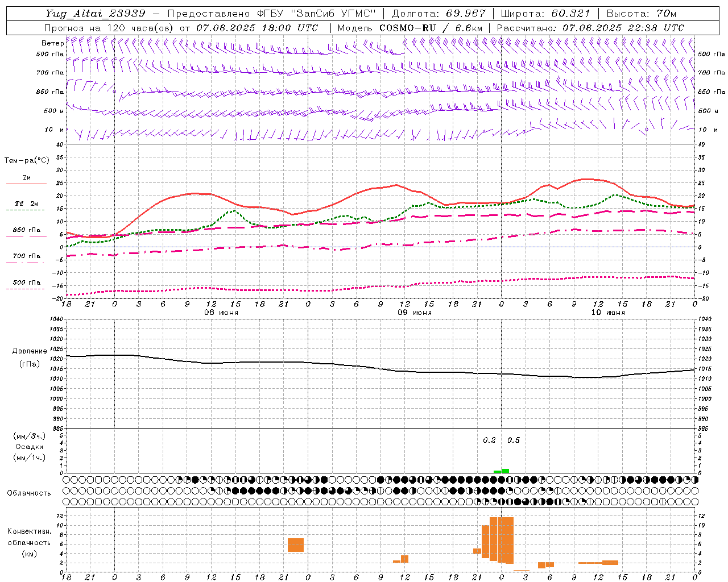
Task: Click the date label 08 июня
Action: point(221,313)
